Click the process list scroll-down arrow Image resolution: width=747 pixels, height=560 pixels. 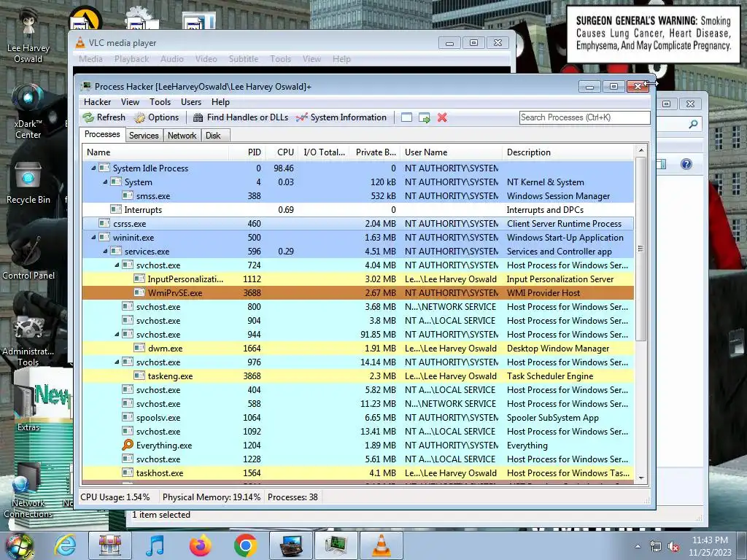(640, 478)
